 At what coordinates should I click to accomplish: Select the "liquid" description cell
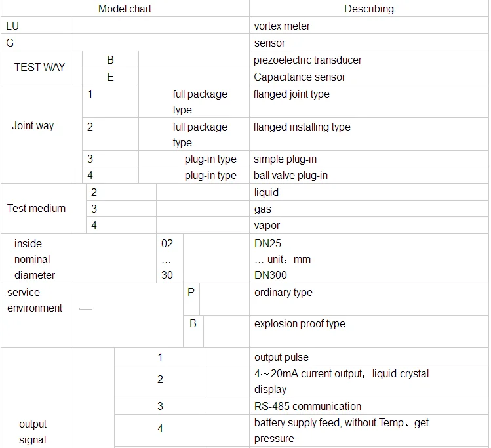(x=266, y=193)
